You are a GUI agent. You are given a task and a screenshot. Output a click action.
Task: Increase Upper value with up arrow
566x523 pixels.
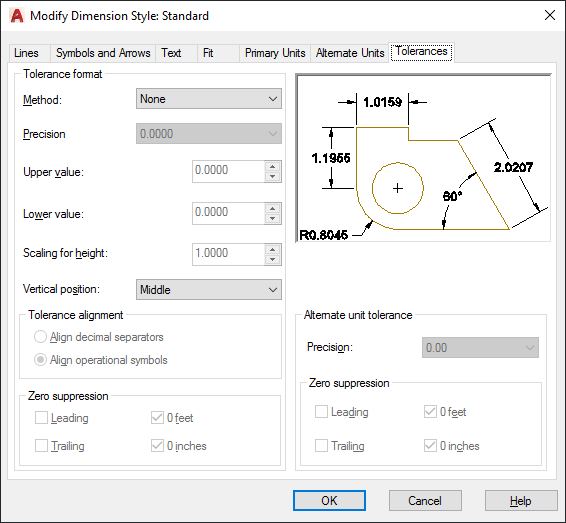click(x=273, y=166)
